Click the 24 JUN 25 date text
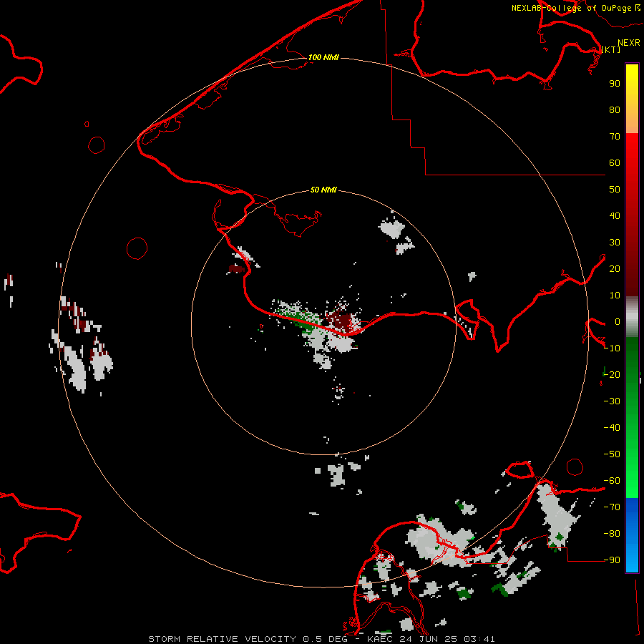This screenshot has height=644, width=644. (x=428, y=639)
